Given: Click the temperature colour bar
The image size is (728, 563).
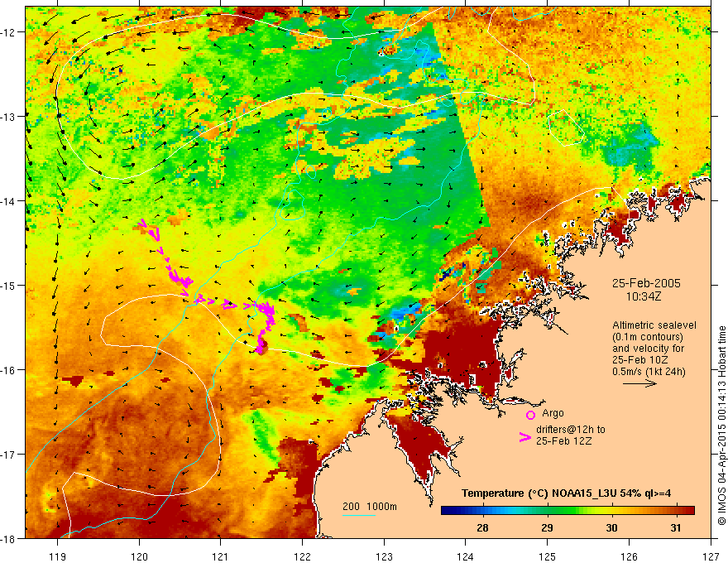Looking at the screenshot, I should coord(568,510).
